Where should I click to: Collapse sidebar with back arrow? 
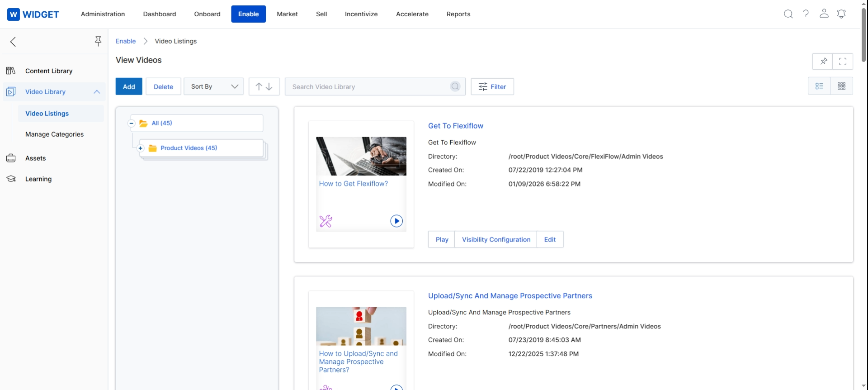13,42
